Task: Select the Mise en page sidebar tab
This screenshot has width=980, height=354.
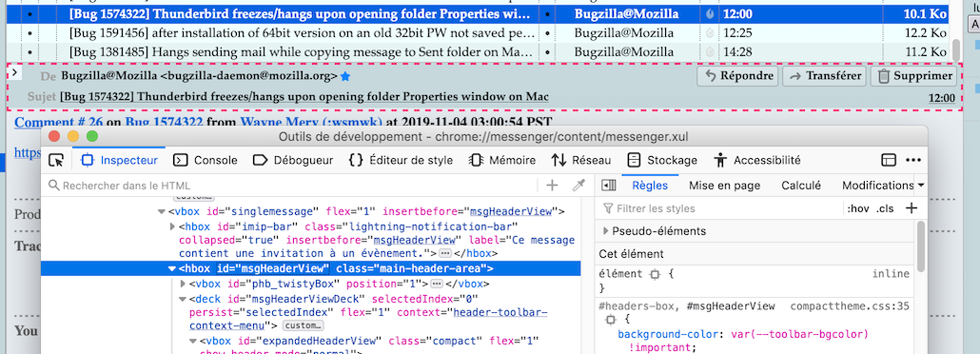Action: click(724, 186)
